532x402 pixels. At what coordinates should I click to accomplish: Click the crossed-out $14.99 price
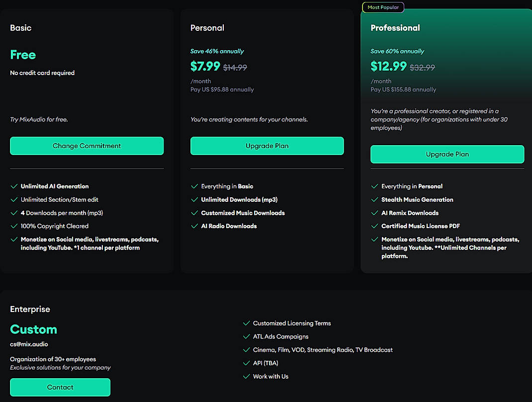[x=235, y=67]
